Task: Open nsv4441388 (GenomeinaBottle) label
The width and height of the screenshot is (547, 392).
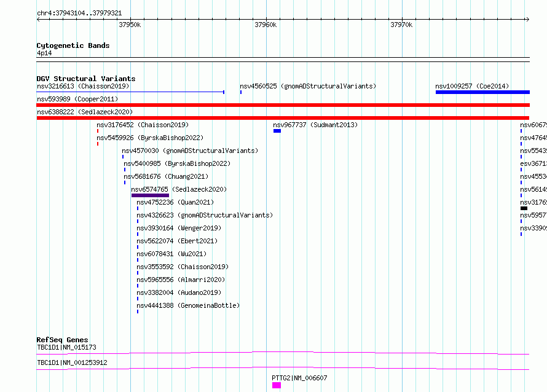Action: [188, 305]
